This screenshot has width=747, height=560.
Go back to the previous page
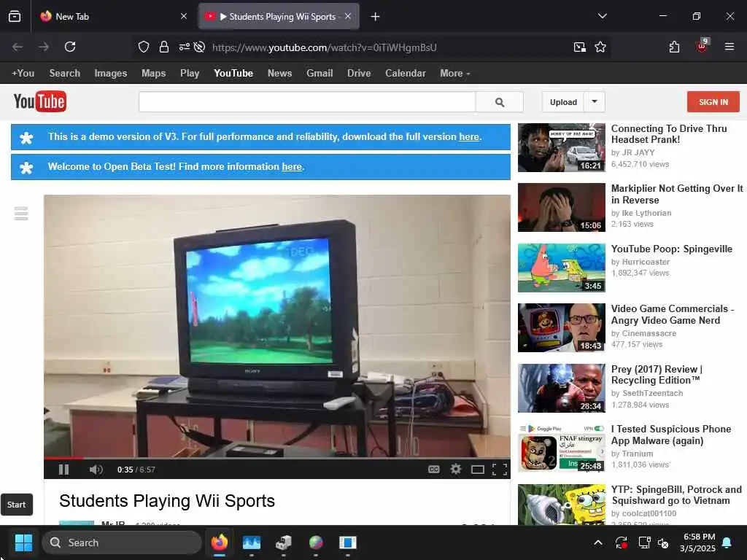(x=18, y=47)
